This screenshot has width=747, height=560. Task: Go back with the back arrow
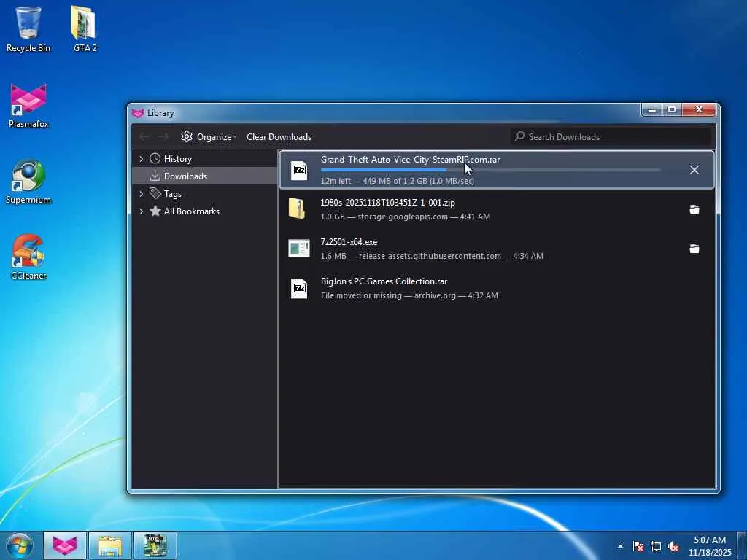pos(144,136)
